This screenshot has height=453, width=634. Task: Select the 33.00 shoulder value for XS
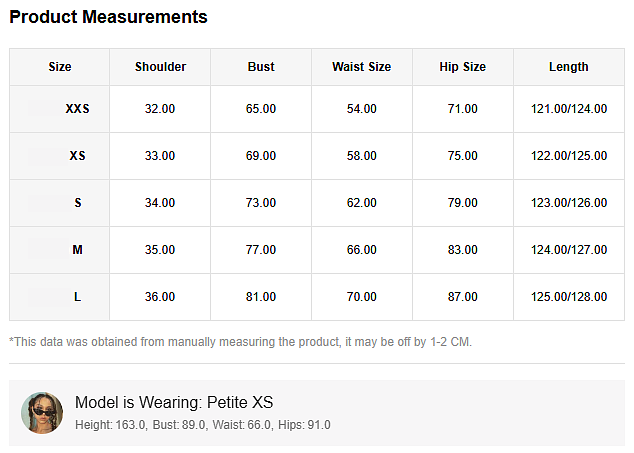(160, 156)
